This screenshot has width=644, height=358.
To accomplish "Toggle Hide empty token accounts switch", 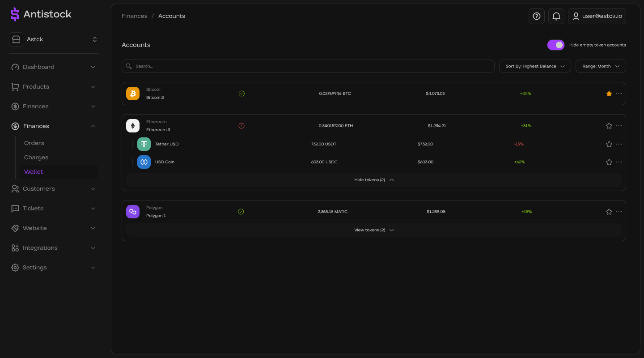I will click(556, 45).
